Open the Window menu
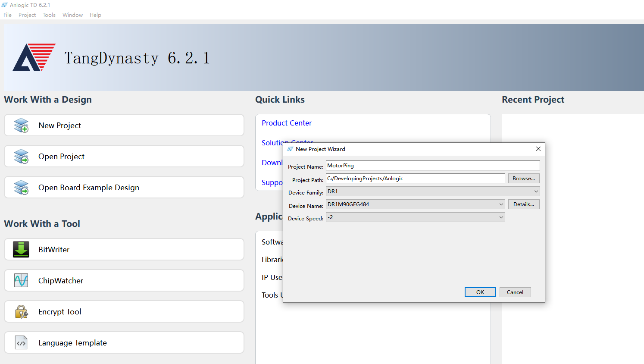Screen dimensions: 644x364 [x=72, y=15]
